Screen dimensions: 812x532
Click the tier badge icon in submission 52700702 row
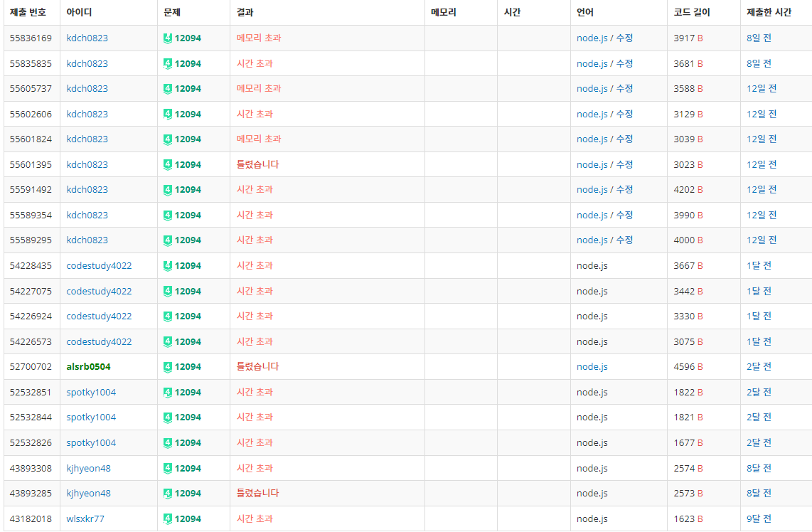[167, 367]
